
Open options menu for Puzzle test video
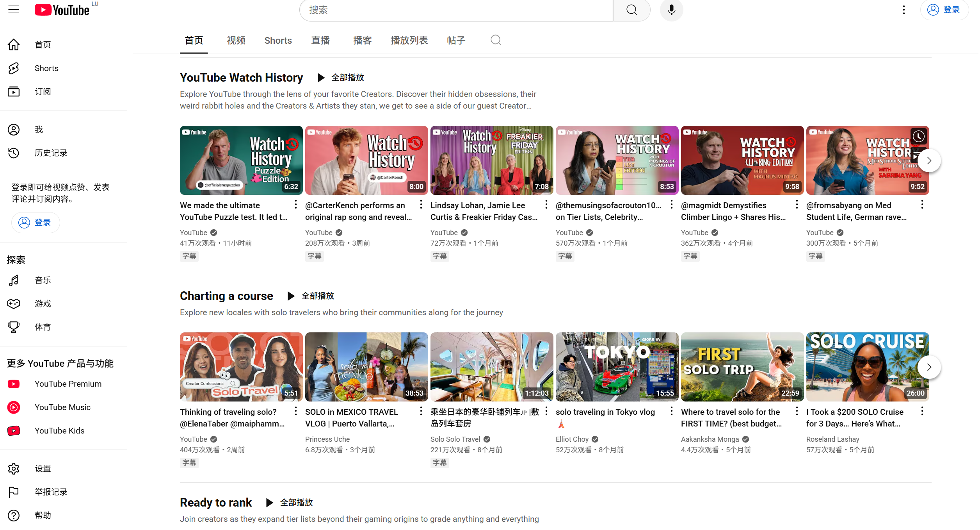coord(296,205)
